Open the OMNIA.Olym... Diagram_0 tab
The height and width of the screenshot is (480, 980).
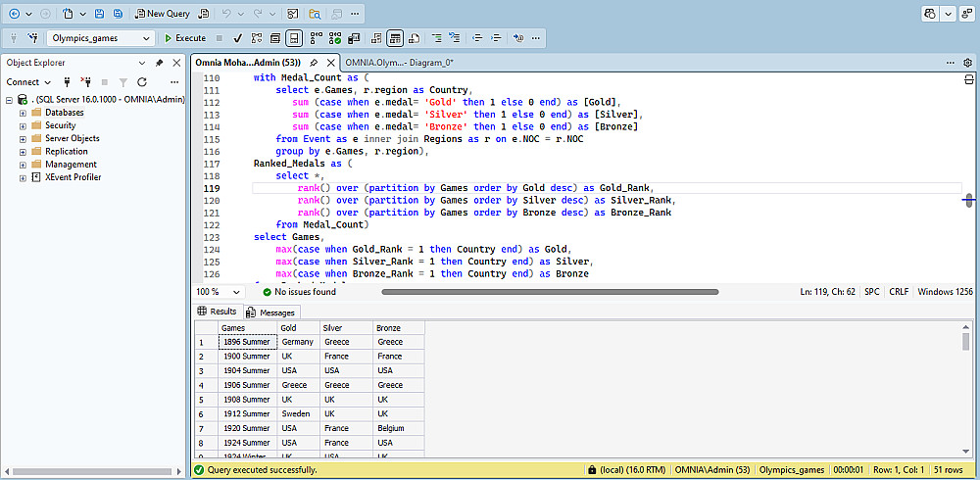click(398, 62)
